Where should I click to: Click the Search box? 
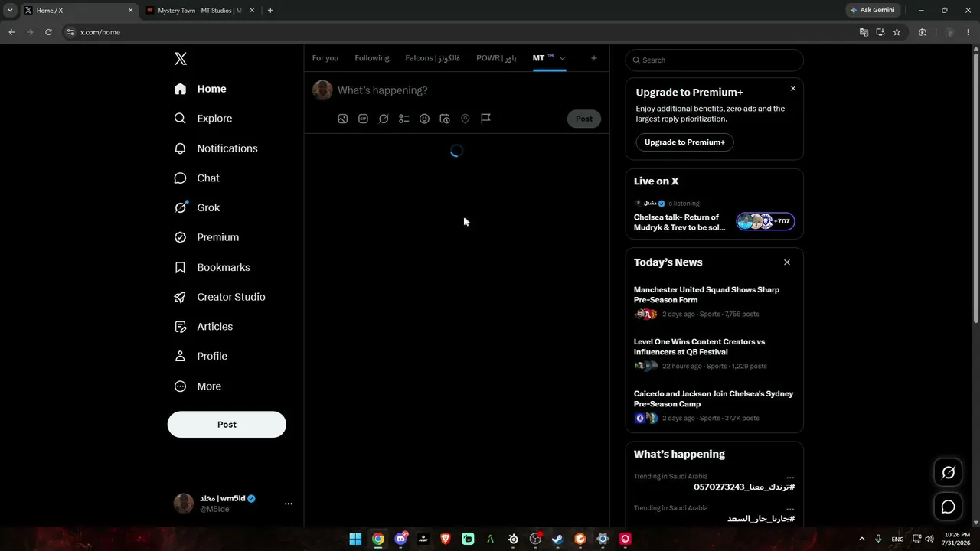coord(714,60)
